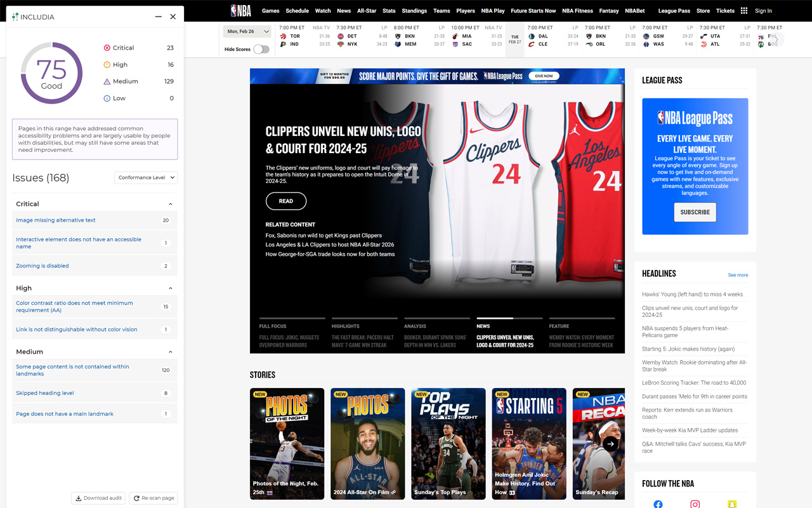Select the Highlights hero tab
This screenshot has width=812, height=508.
pos(365,335)
